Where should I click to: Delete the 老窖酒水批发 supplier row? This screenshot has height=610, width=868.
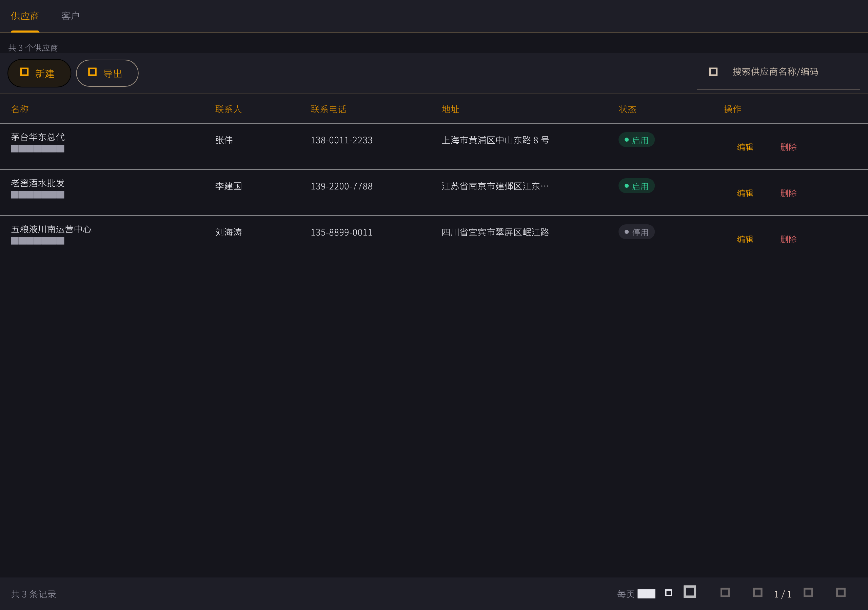click(788, 193)
